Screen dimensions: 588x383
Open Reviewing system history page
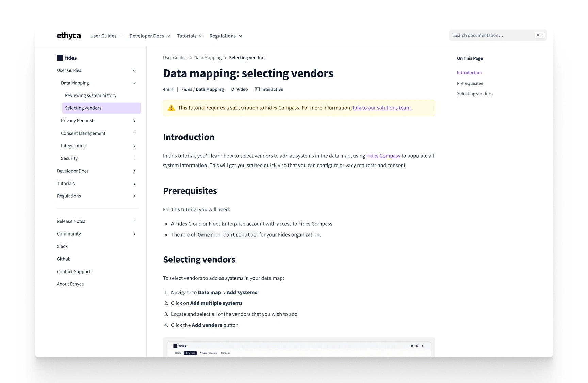coord(91,95)
